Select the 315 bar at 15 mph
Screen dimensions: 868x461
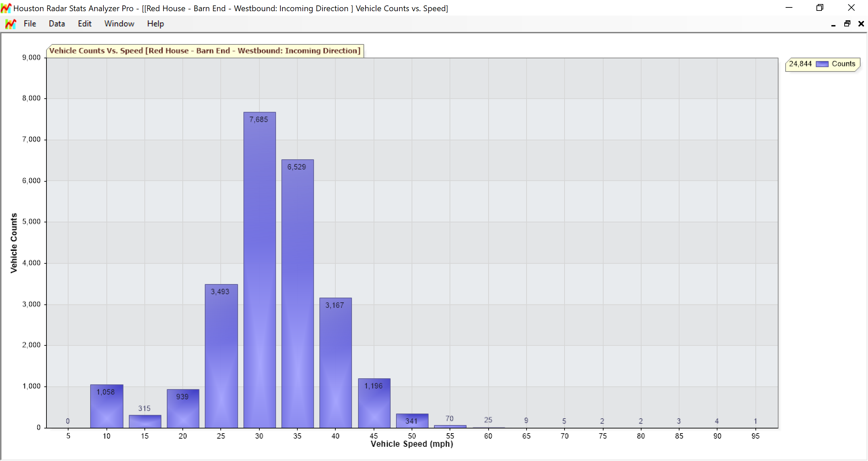point(145,421)
